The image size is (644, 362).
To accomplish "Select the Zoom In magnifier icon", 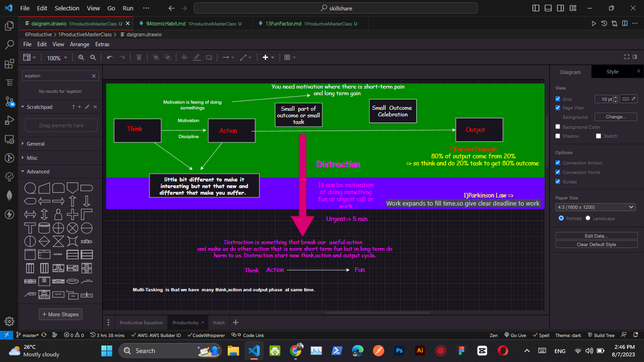I will click(x=81, y=57).
